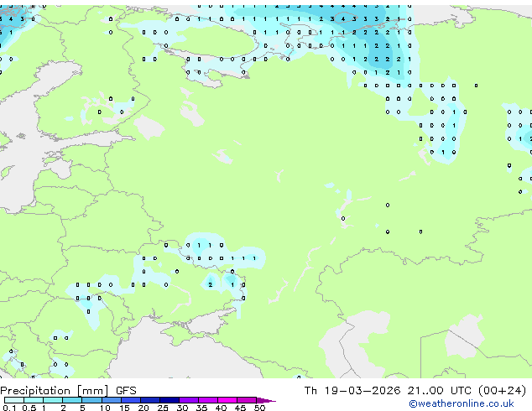Pick the 0.5–1 mm legend swatch
532x411 pixels.
[x=34, y=400]
